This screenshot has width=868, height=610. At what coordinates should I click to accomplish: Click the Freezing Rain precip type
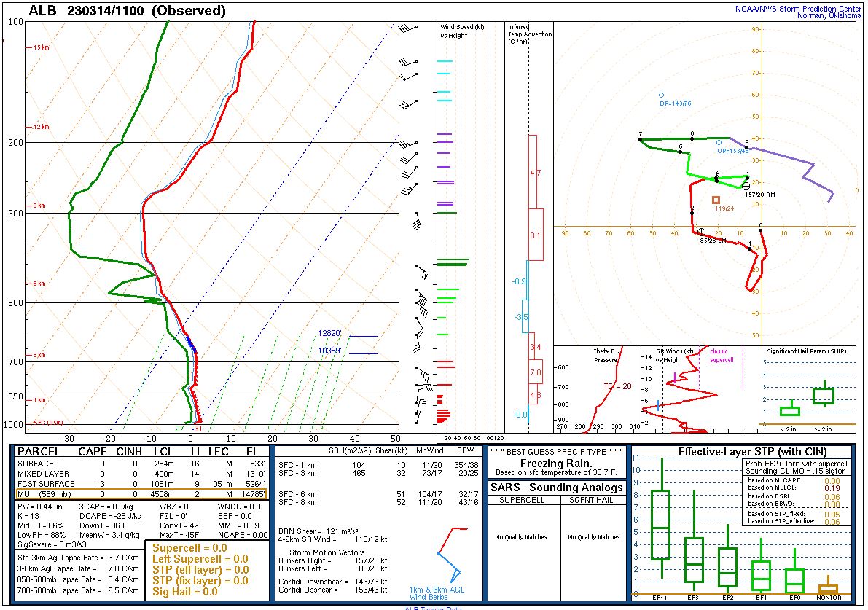pyautogui.click(x=556, y=464)
